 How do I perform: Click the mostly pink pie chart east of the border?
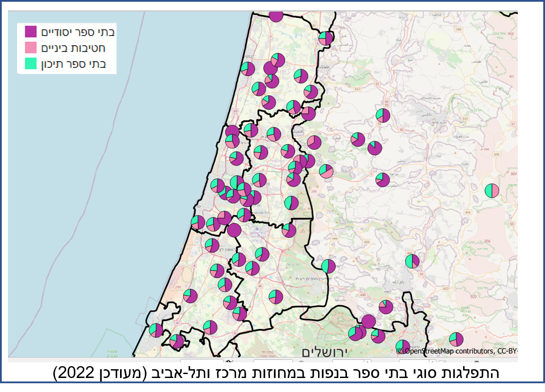pos(326,172)
